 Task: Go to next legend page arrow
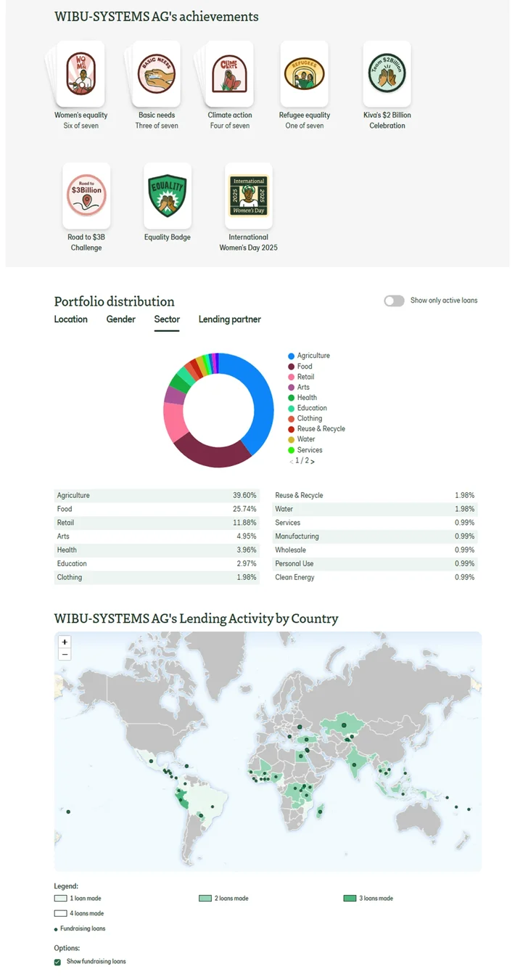pos(313,461)
